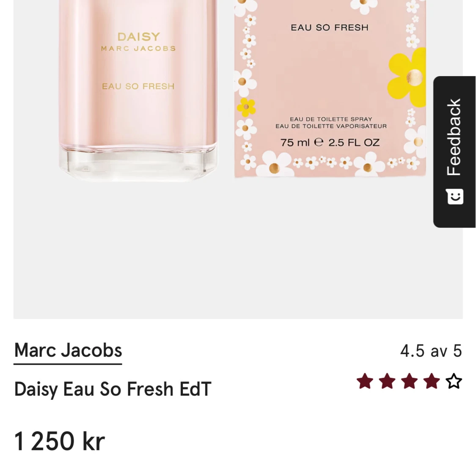Click the smiley face feedback icon

pyautogui.click(x=454, y=196)
